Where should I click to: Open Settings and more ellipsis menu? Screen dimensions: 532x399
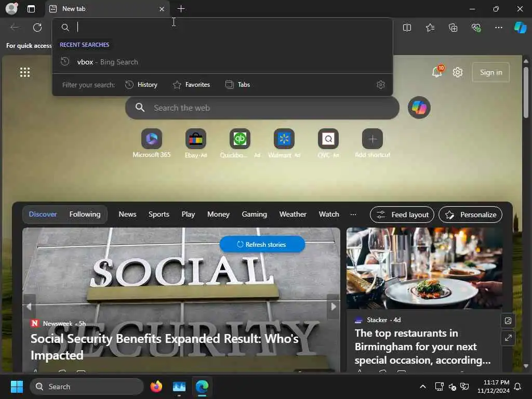tap(498, 28)
